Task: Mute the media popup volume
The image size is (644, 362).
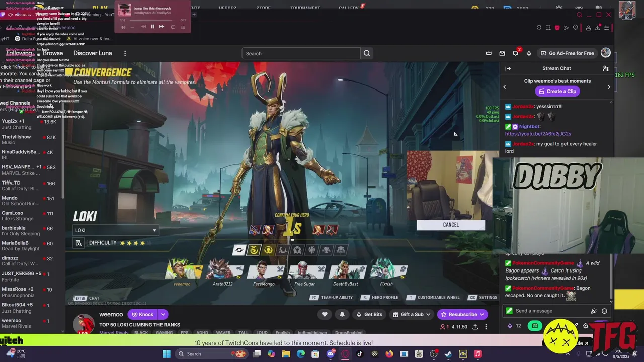Action: 123,27
